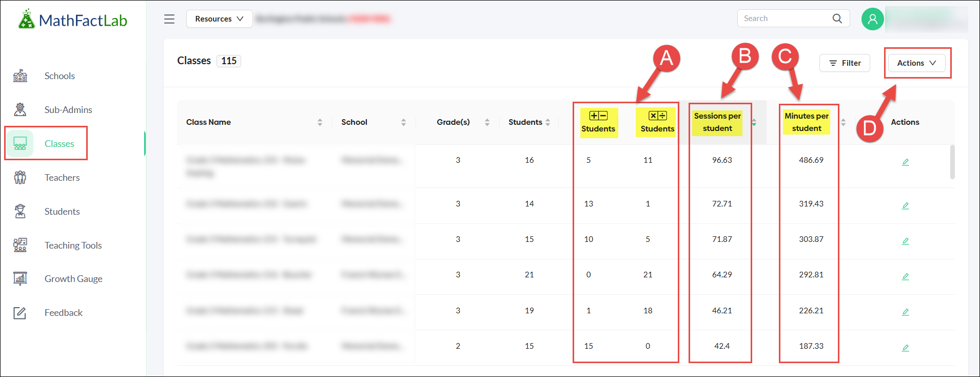
Task: Click the sessions value 46.21
Action: [722, 311]
